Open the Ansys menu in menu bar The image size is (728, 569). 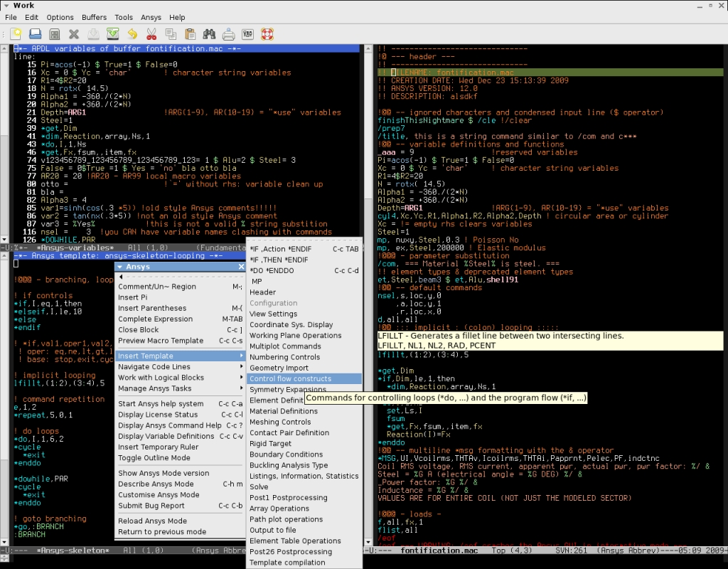(x=151, y=17)
